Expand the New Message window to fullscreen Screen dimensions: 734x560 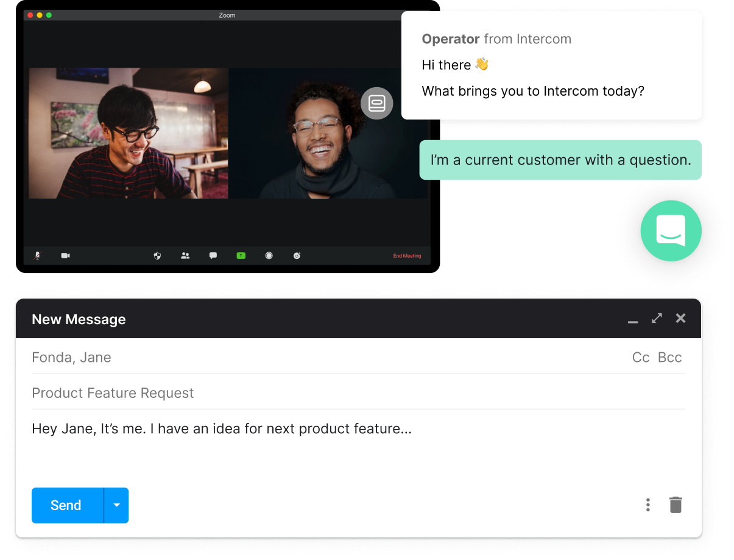coord(657,318)
